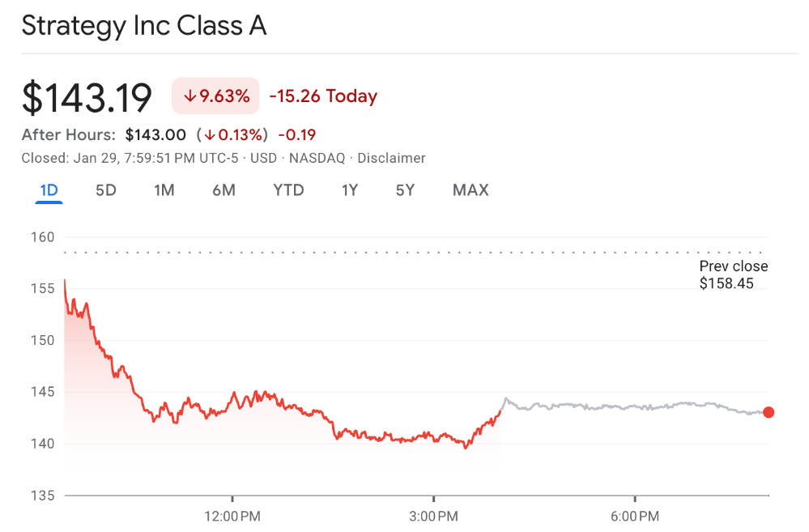
Task: Open the Disclaimer link
Action: point(391,158)
